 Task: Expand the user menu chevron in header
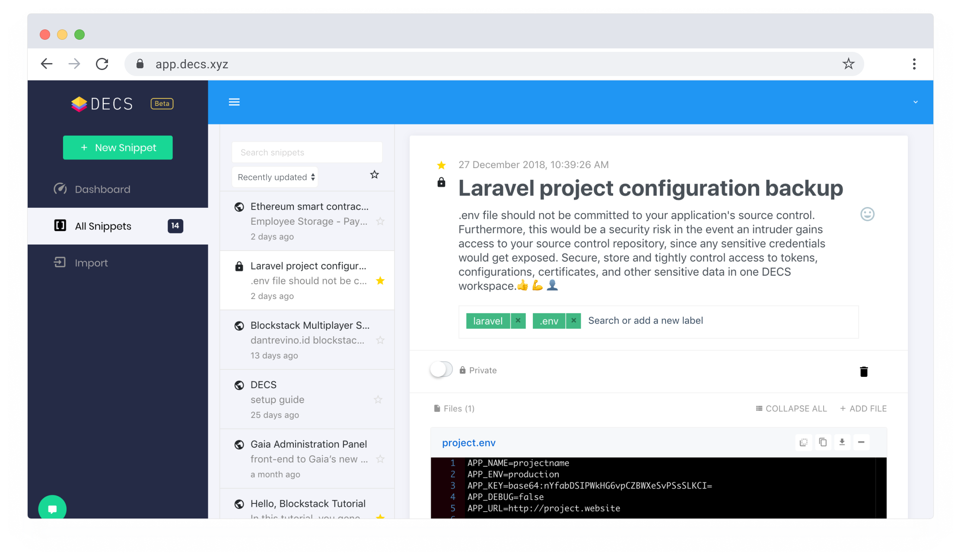(915, 102)
